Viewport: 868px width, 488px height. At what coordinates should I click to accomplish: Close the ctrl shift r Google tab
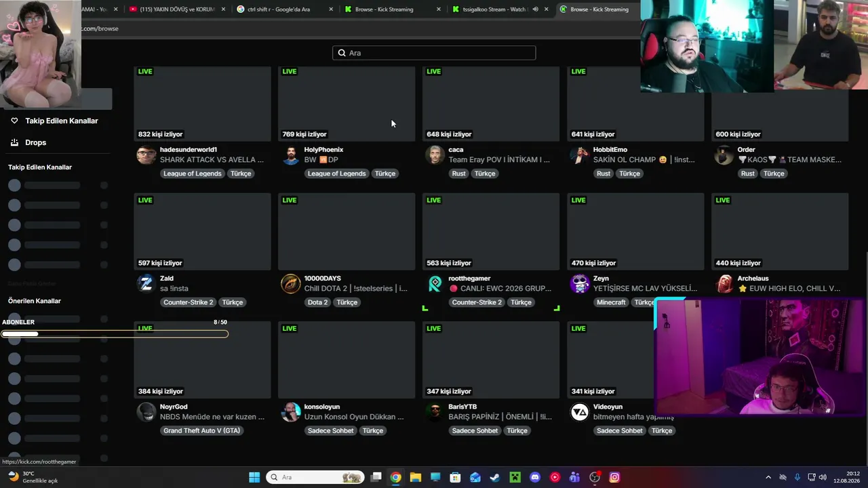[x=331, y=9]
